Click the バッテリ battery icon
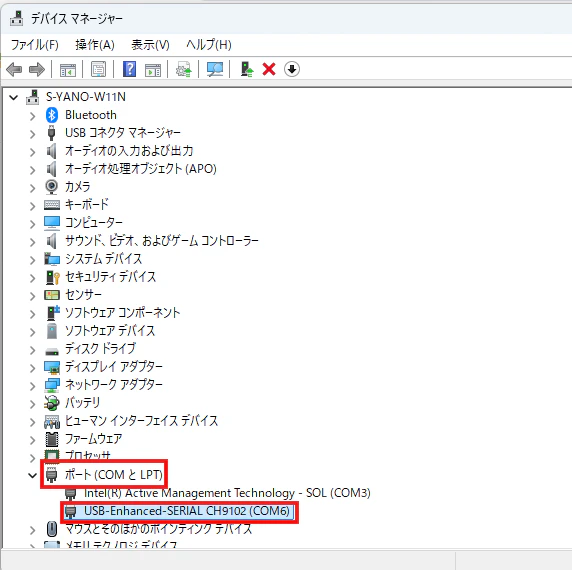The width and height of the screenshot is (572, 570). 51,403
